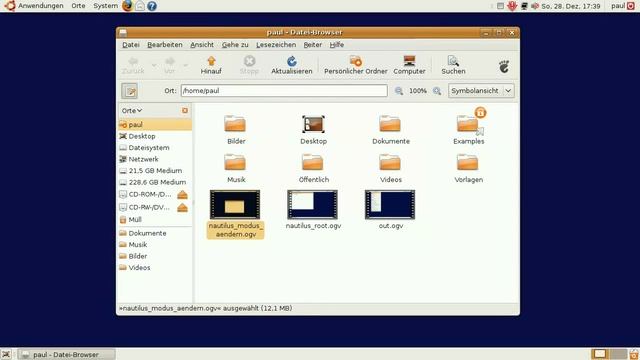Open the Datei menu
Screen dimensions: 640x360
[x=131, y=45]
